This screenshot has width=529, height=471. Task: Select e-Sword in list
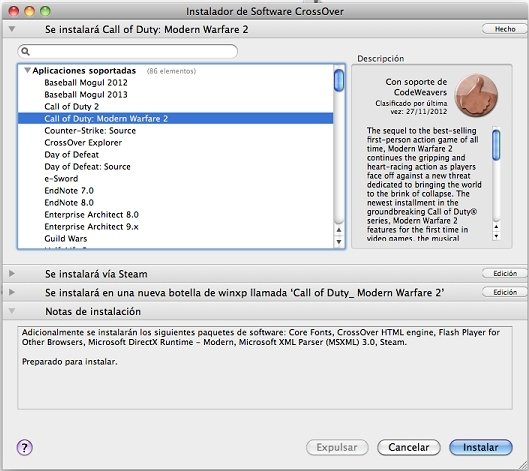[x=61, y=178]
